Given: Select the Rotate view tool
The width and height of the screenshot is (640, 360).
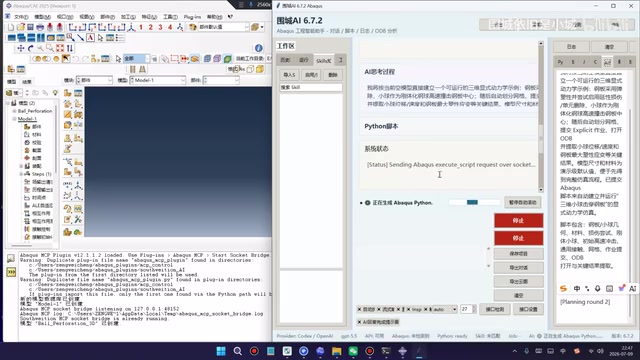Looking at the screenshot, I should pyautogui.click(x=31, y=48).
